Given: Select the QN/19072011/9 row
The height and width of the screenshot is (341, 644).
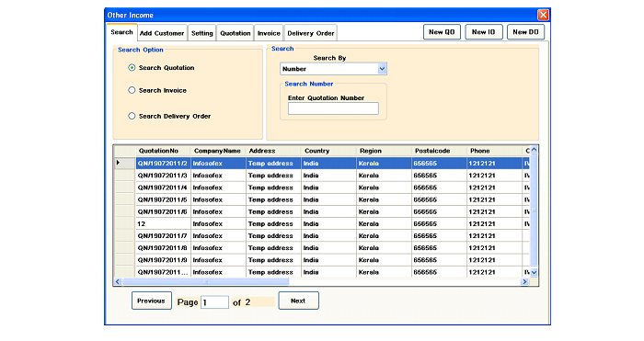Looking at the screenshot, I should pos(322,260).
